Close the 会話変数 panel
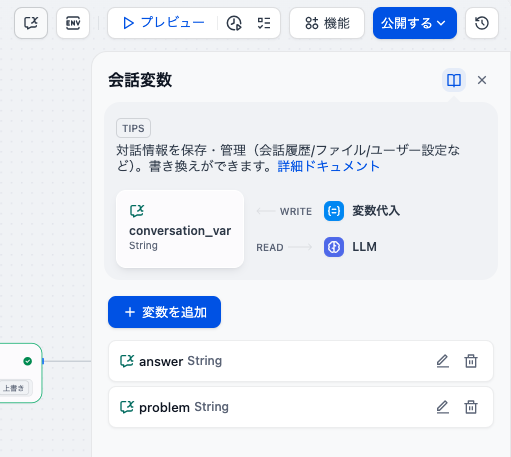Image resolution: width=511 pixels, height=457 pixels. click(x=482, y=80)
